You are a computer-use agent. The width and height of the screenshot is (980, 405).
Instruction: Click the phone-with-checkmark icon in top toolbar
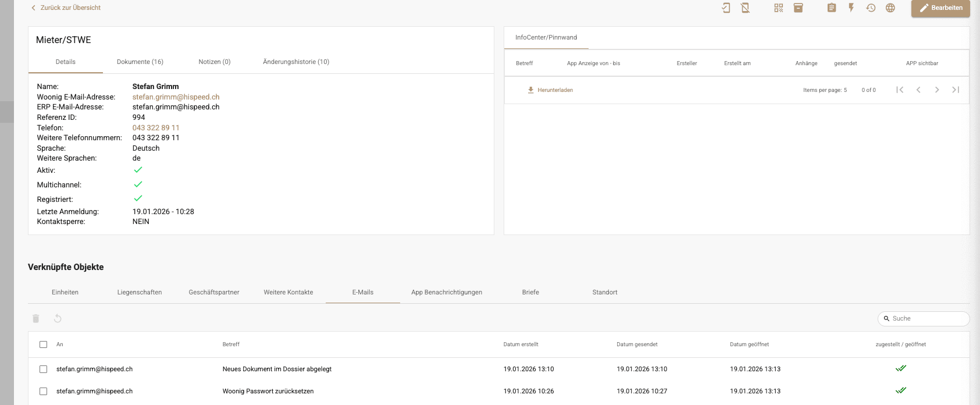tap(726, 8)
